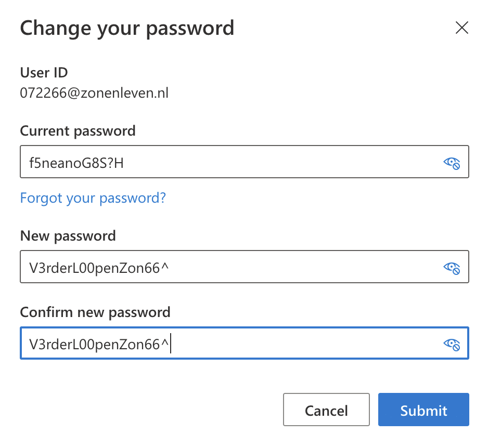This screenshot has height=448, width=488.
Task: Click the Change your password heading
Action: (x=127, y=29)
